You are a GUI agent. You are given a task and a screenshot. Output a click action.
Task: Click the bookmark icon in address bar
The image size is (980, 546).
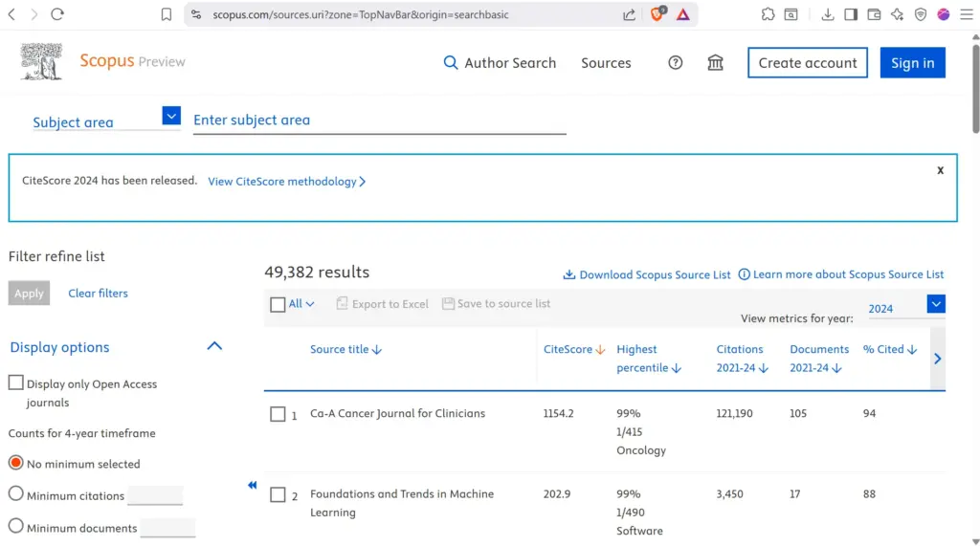167,14
